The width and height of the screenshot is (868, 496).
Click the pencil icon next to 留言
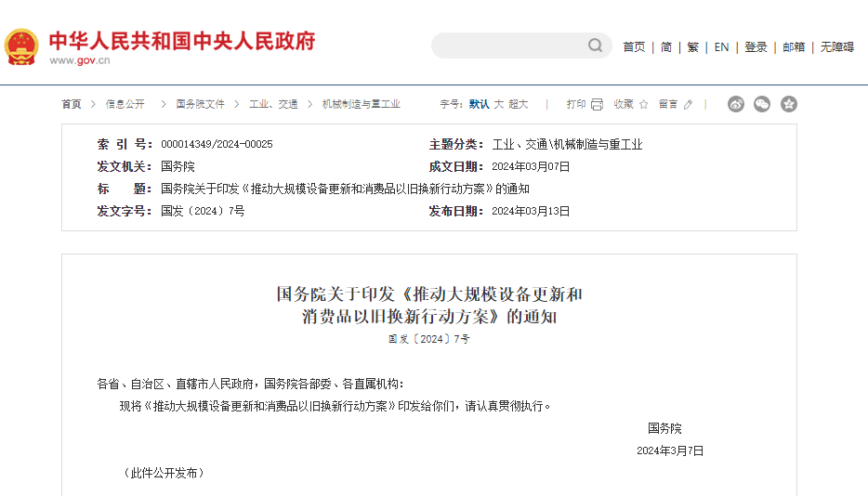click(x=688, y=104)
